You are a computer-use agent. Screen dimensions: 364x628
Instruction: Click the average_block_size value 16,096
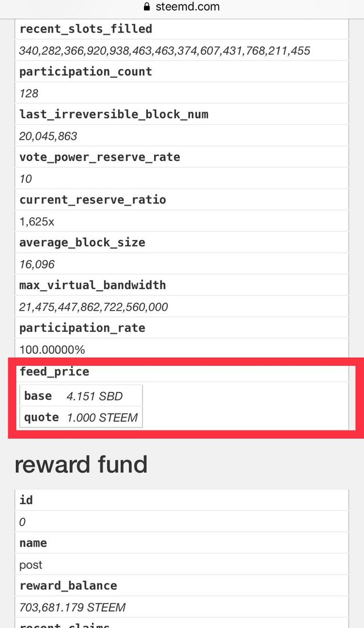point(37,265)
